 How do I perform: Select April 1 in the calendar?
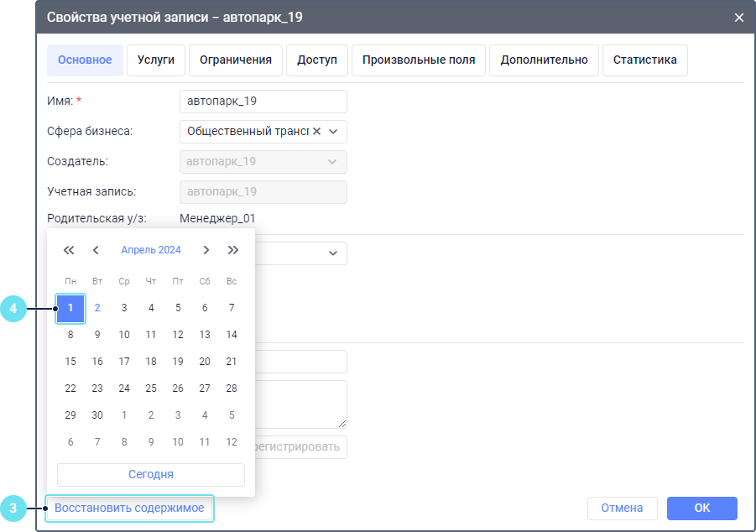(70, 308)
